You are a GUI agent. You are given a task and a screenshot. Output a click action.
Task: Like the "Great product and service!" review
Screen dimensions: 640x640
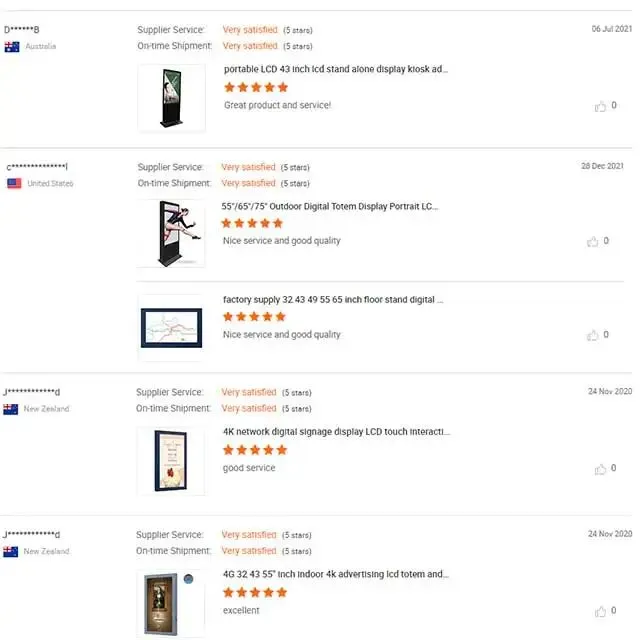600,106
